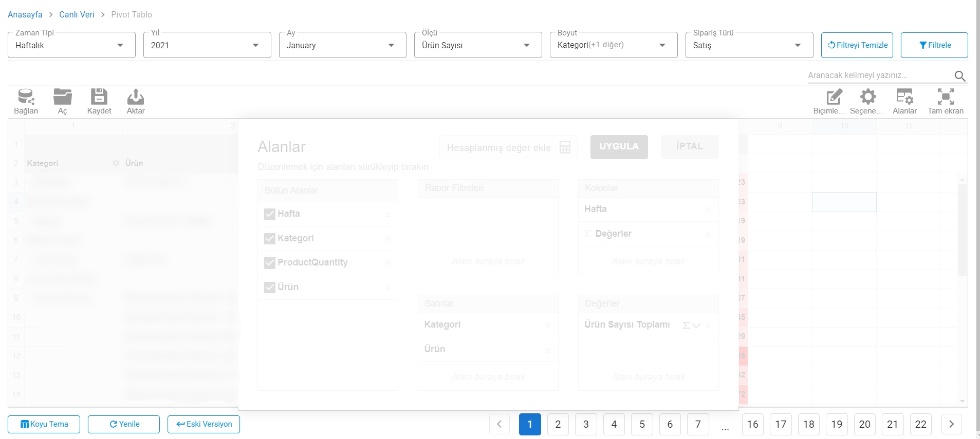Switch to Tam ekran fullscreen

coord(946,101)
